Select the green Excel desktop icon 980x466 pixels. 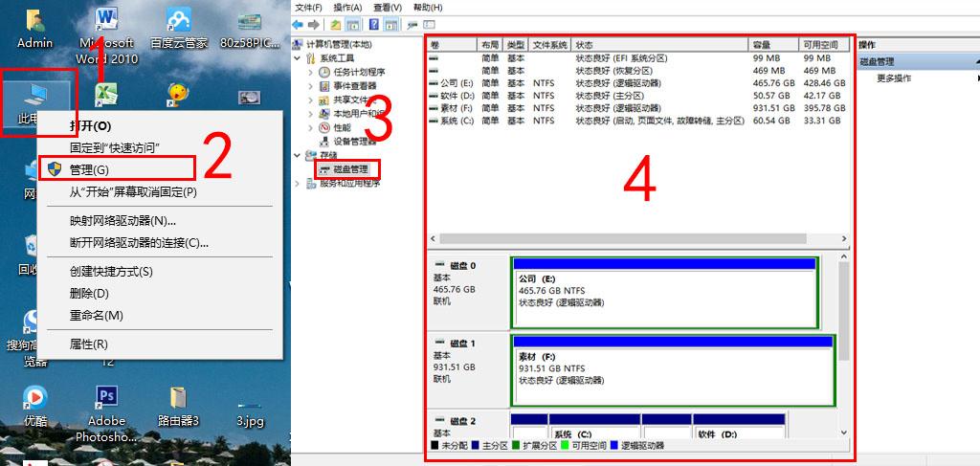(106, 95)
